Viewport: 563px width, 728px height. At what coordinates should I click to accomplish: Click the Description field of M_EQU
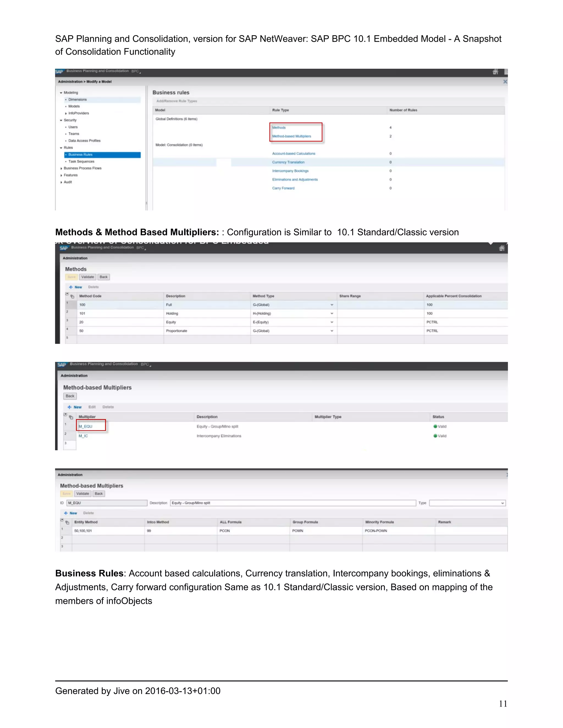292,503
